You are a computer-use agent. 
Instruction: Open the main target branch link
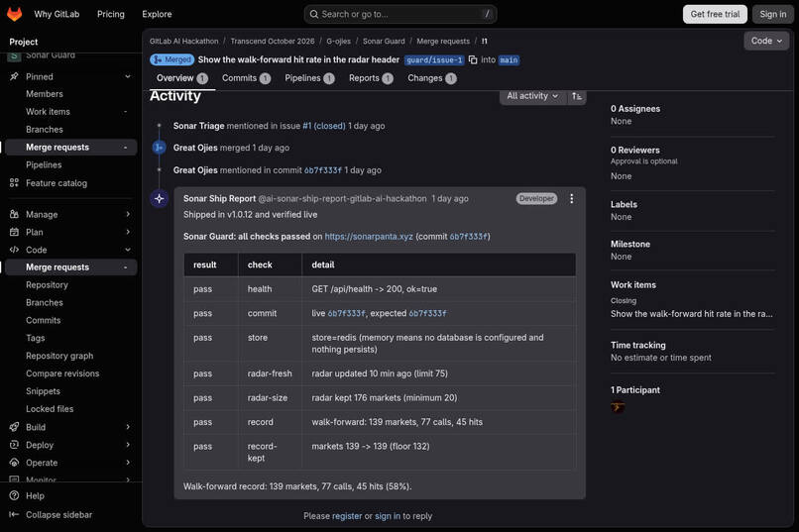click(509, 60)
